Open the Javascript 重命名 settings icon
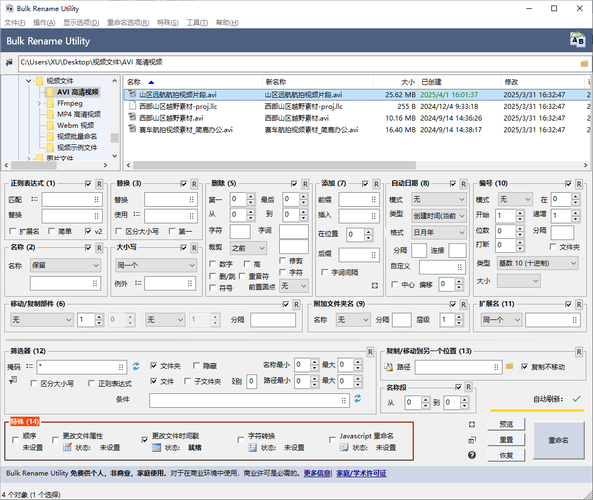This screenshot has width=593, height=500. [343, 447]
